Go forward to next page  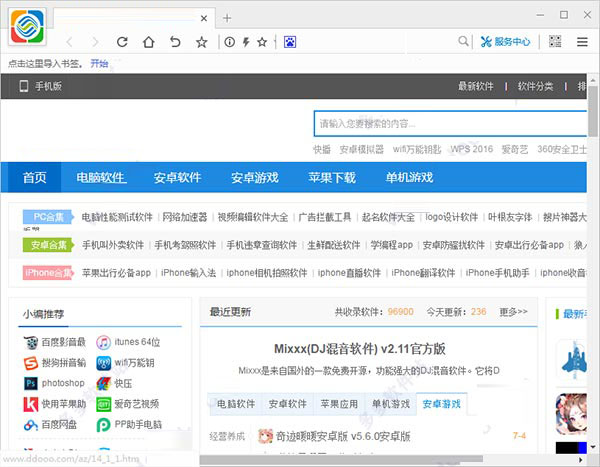click(x=95, y=42)
